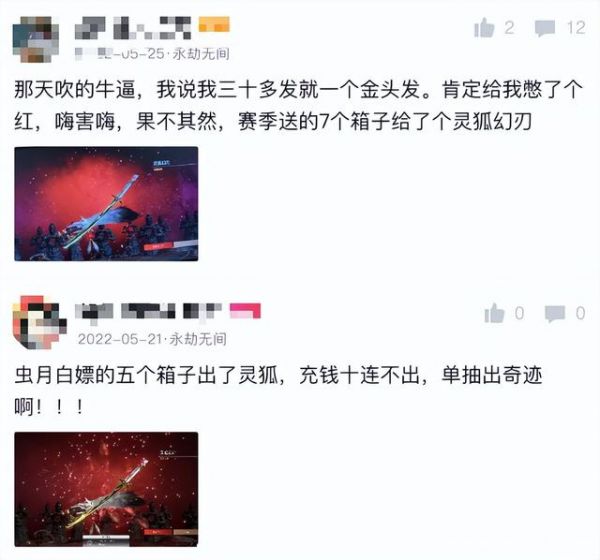Open second poster's blurred username
This screenshot has width=600, height=560.
[148, 311]
